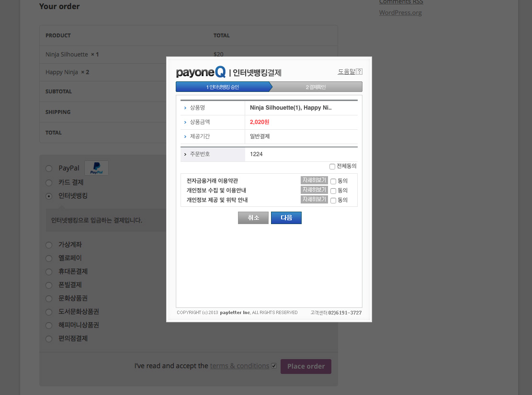Image resolution: width=532 pixels, height=395 pixels.
Task: Select the 인터넷뱅킹 radio button
Action: [49, 196]
